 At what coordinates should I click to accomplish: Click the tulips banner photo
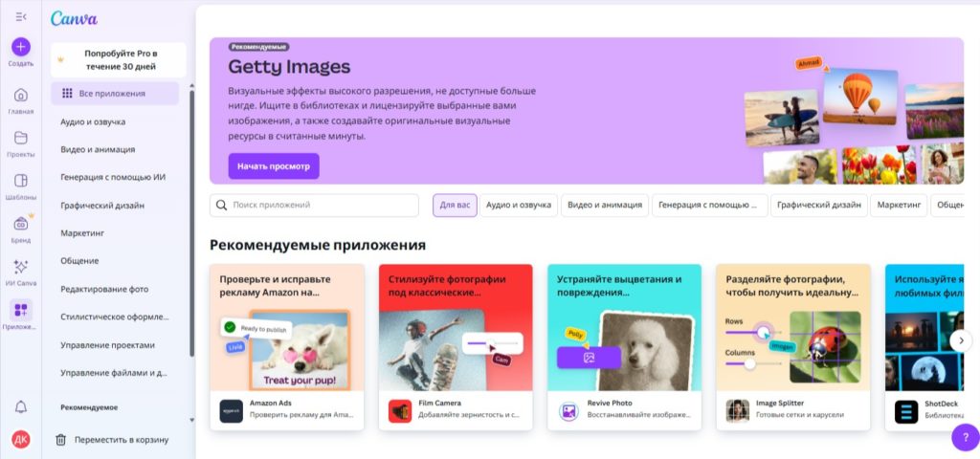880,164
